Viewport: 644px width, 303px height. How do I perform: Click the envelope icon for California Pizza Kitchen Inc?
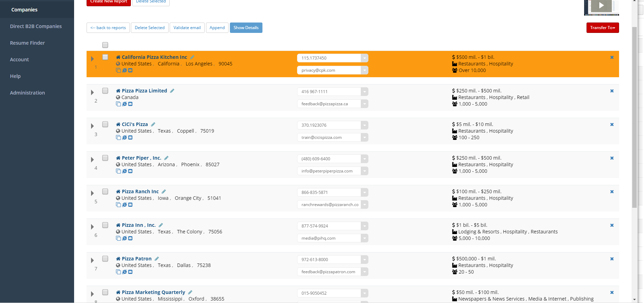130,70
